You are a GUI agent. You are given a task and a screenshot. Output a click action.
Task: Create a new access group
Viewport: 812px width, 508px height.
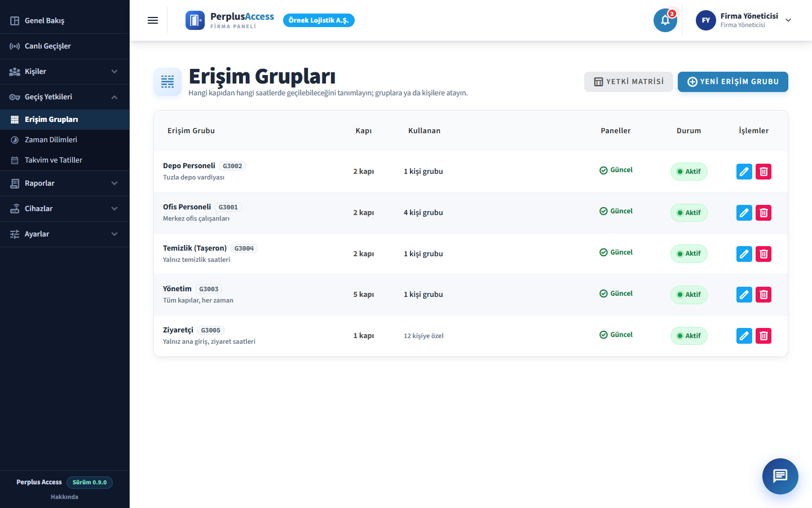(733, 82)
